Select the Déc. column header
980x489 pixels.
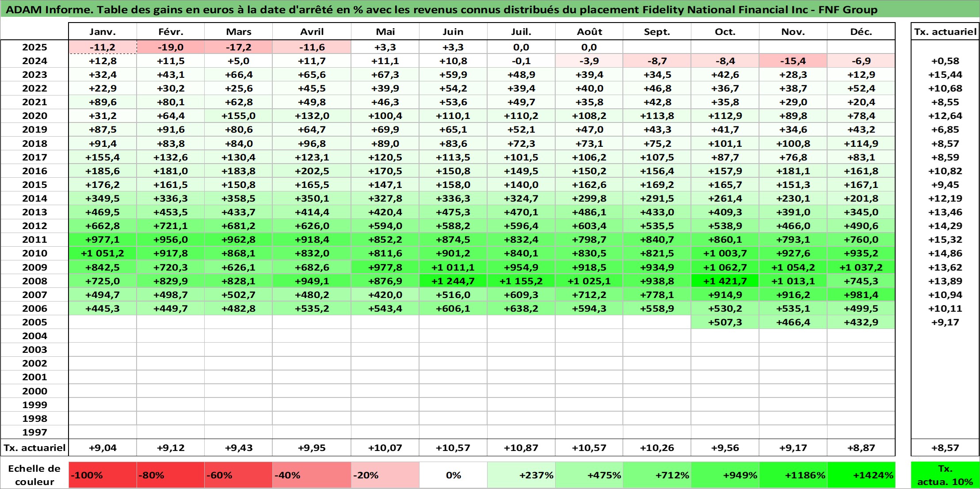point(861,32)
